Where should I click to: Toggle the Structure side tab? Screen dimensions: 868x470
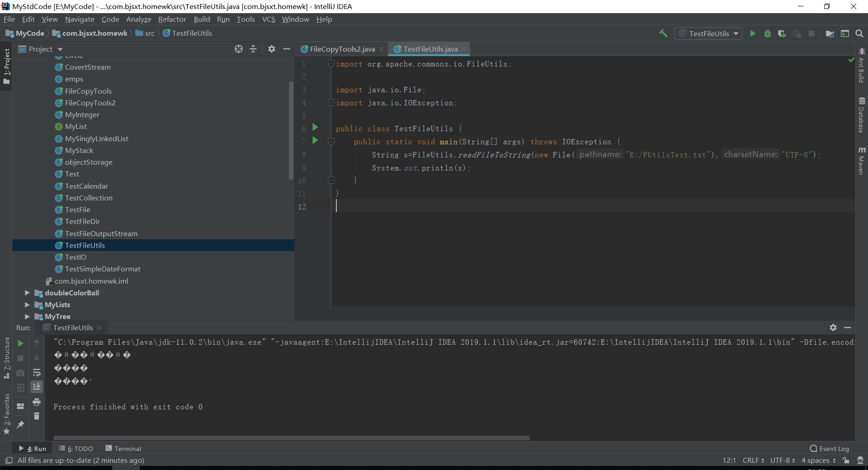(6, 358)
